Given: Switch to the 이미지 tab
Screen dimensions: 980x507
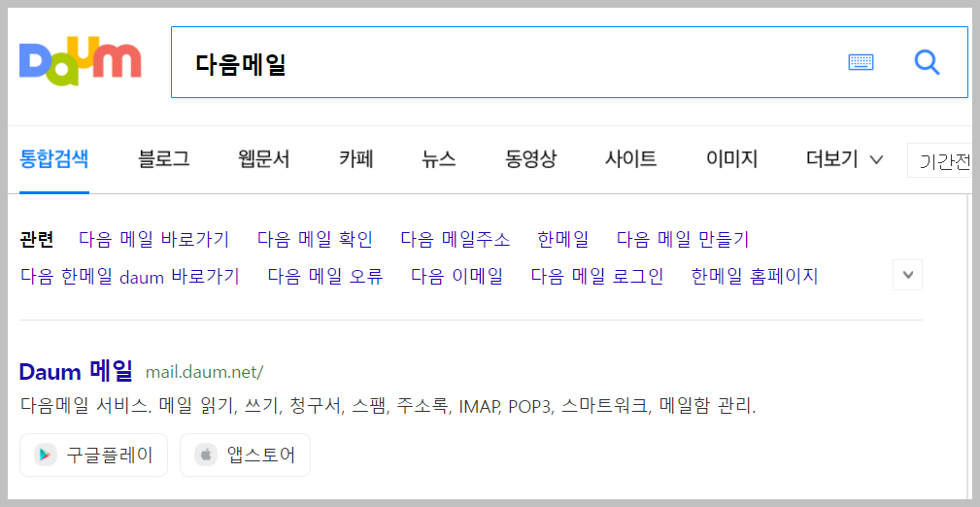Looking at the screenshot, I should click(732, 159).
